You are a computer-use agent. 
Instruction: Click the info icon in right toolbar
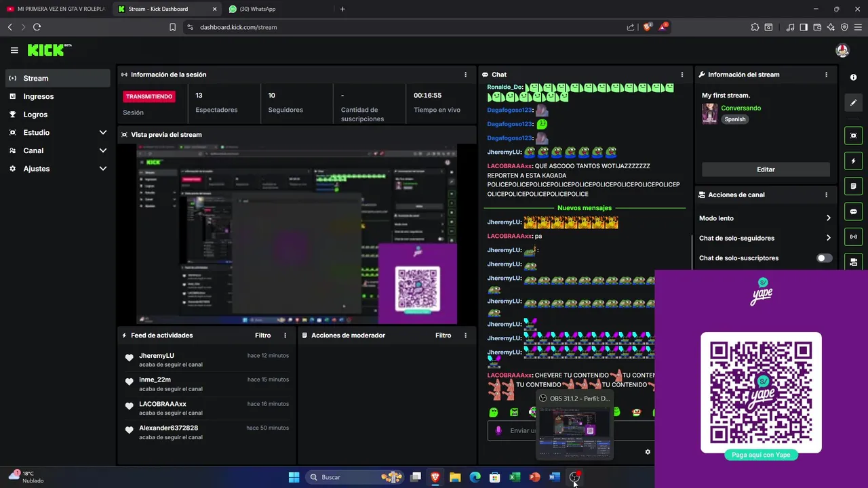tap(853, 77)
